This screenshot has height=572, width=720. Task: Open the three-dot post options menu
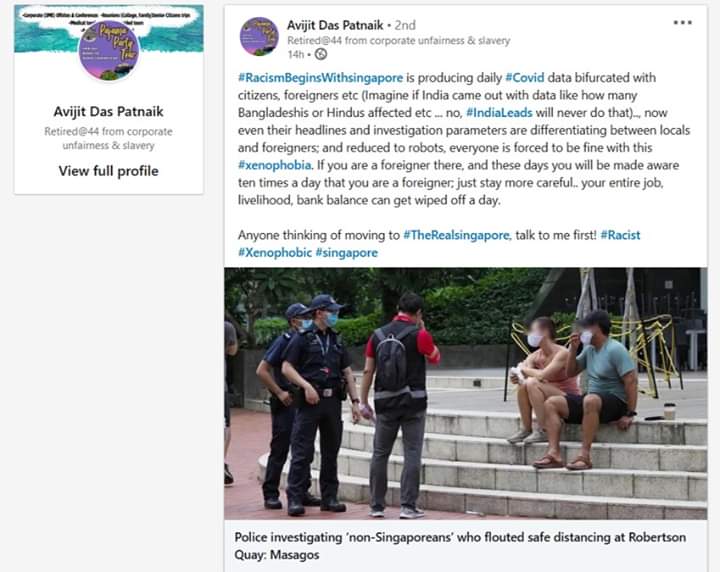[682, 22]
